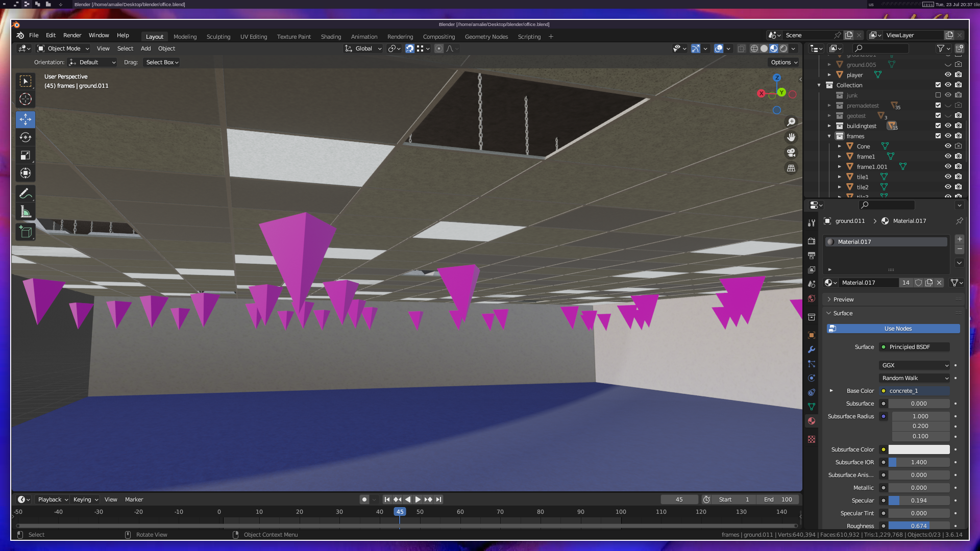The height and width of the screenshot is (551, 980).
Task: Hide frame1 object with eye icon
Action: click(x=948, y=157)
